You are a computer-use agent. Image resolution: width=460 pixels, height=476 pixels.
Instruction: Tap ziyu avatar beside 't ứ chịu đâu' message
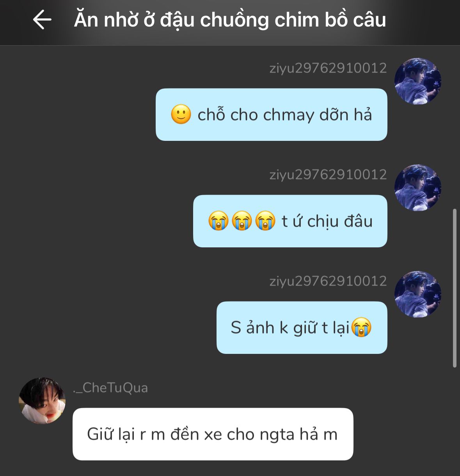coord(418,188)
